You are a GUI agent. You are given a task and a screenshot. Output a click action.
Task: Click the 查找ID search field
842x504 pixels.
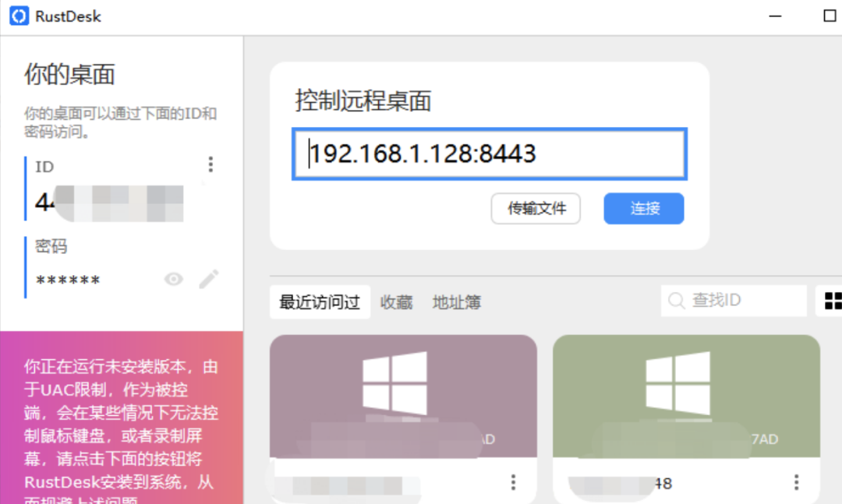[734, 301]
